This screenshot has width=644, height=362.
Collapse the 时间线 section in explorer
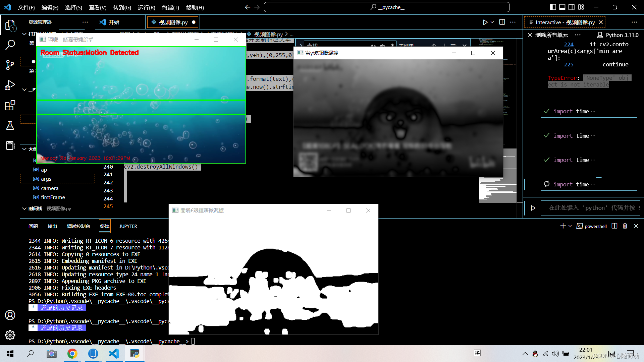tap(24, 208)
